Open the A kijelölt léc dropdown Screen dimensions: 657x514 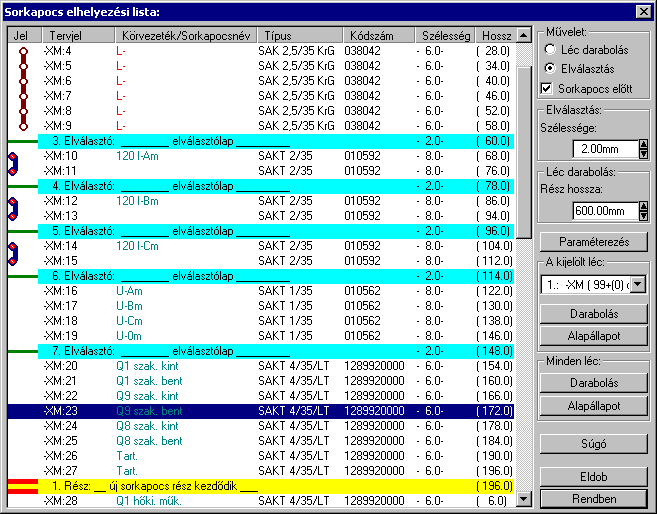tap(638, 284)
